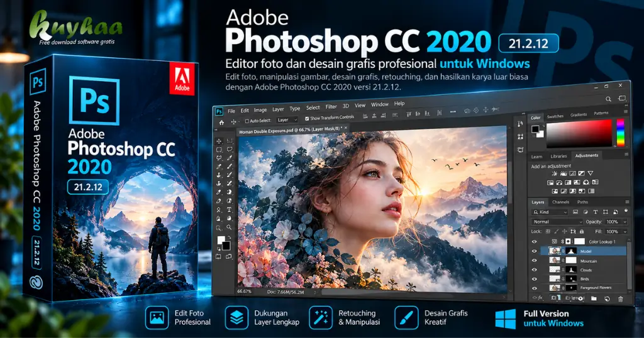644x338 pixels.
Task: Click the Ps logo in the menu bar
Action: click(x=219, y=111)
